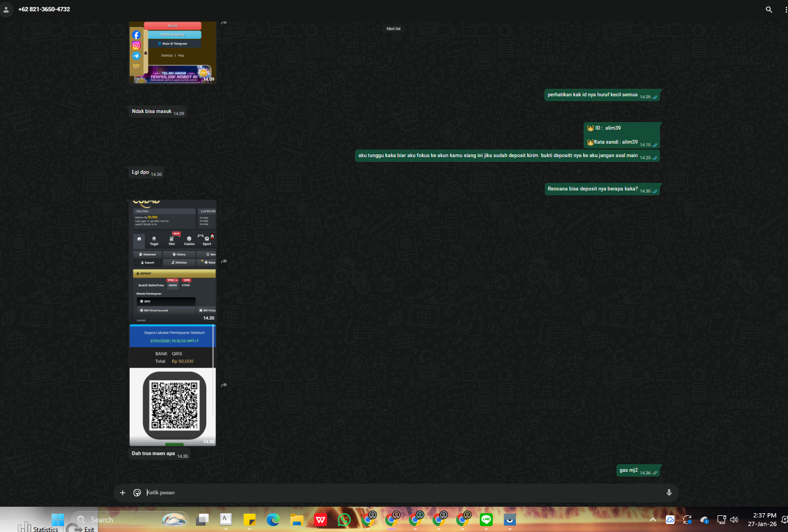
Task: Show hidden system tray icons
Action: coord(653,520)
